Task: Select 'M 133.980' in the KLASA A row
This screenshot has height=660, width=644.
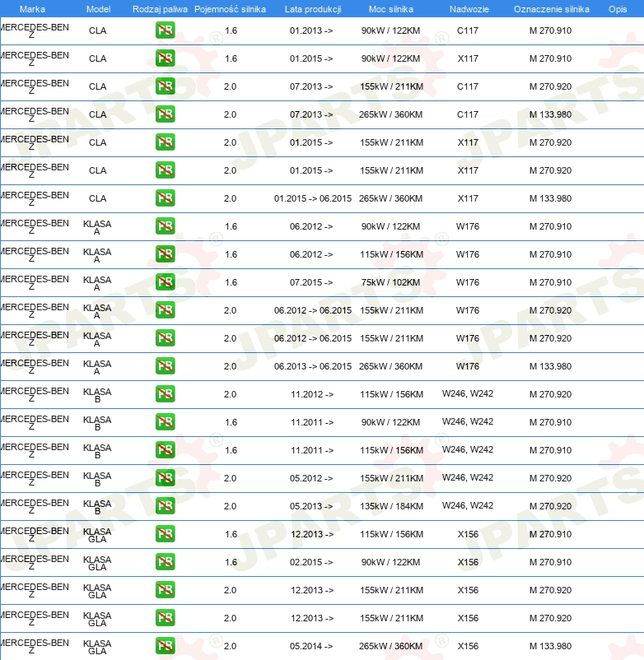Action: pos(550,366)
